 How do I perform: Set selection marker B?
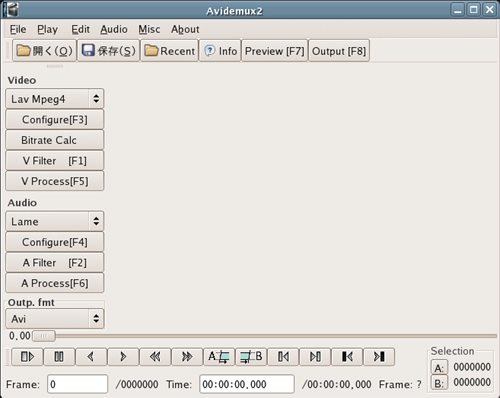click(x=251, y=357)
